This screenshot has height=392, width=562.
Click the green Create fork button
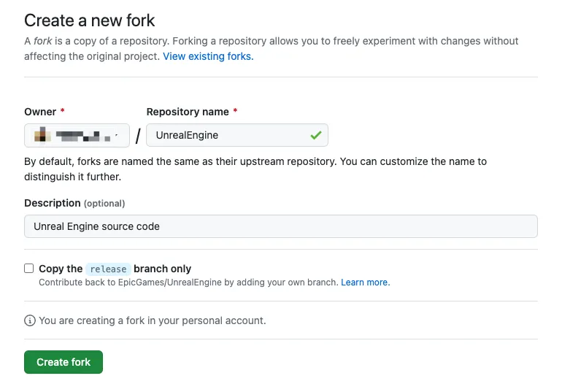click(63, 362)
